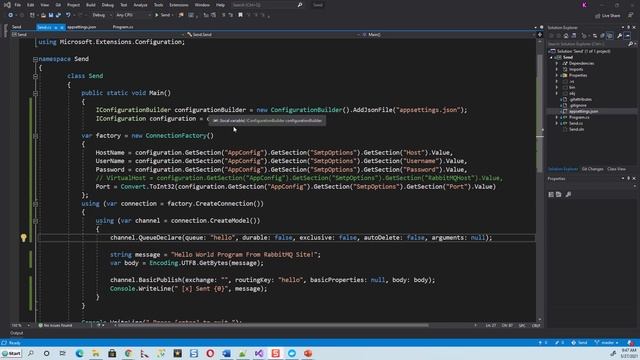Switch to the Git Changes panel tab
This screenshot has height=360, width=640.
point(592,169)
